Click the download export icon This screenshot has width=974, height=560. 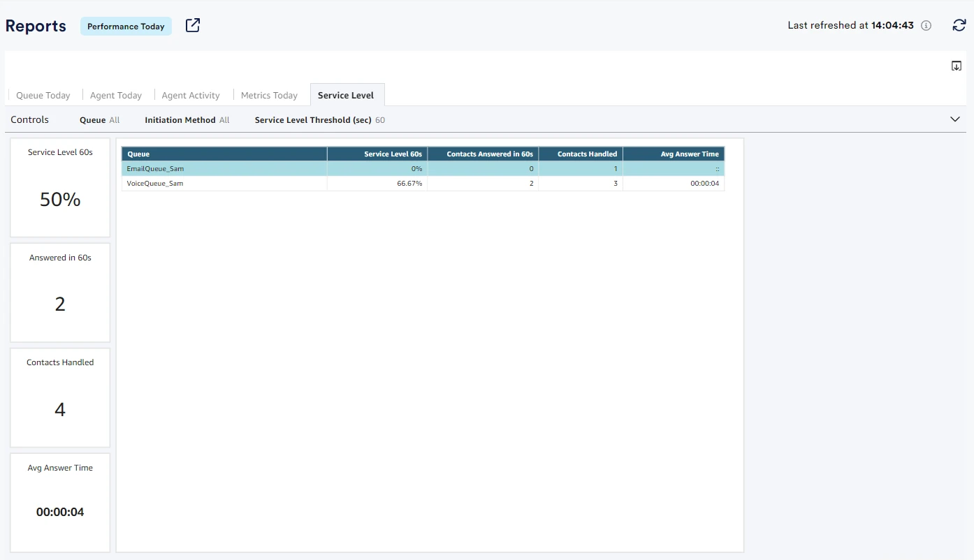(x=957, y=66)
